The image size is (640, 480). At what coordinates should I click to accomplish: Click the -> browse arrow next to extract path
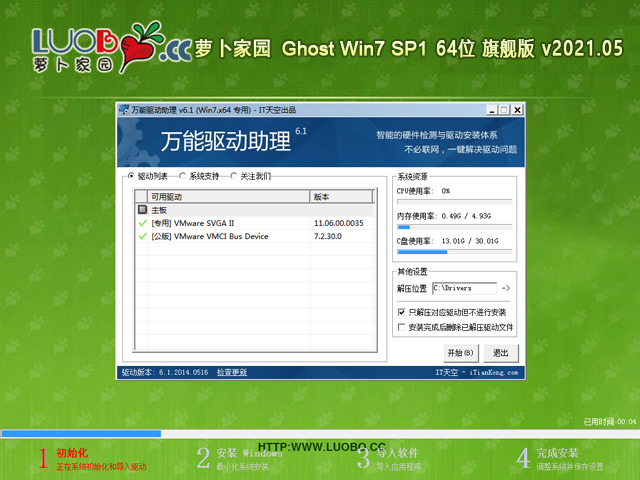(506, 288)
